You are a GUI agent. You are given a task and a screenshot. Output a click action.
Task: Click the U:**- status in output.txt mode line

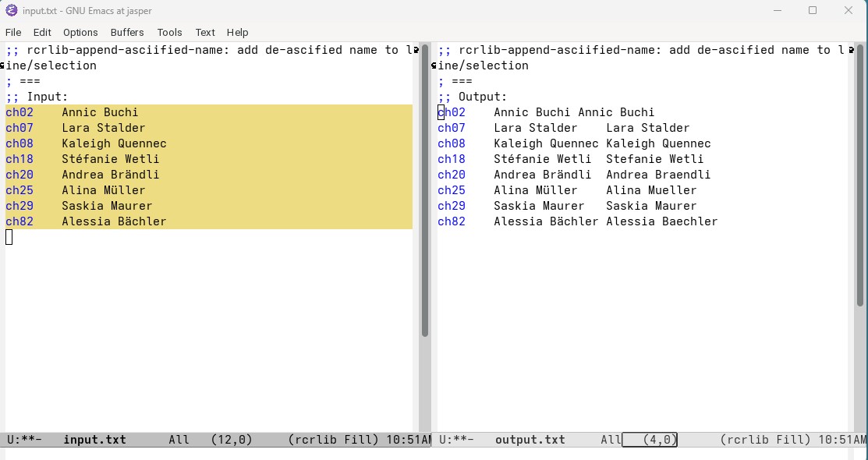pos(457,440)
